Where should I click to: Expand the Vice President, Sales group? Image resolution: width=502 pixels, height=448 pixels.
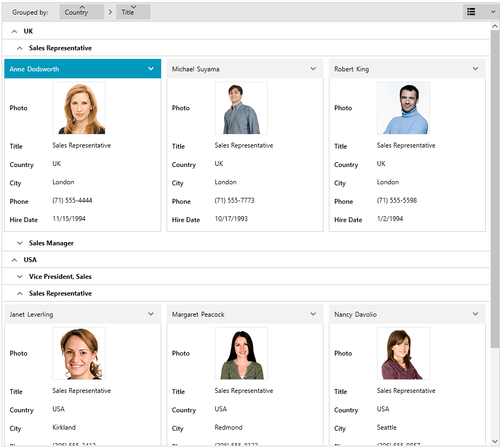(19, 277)
